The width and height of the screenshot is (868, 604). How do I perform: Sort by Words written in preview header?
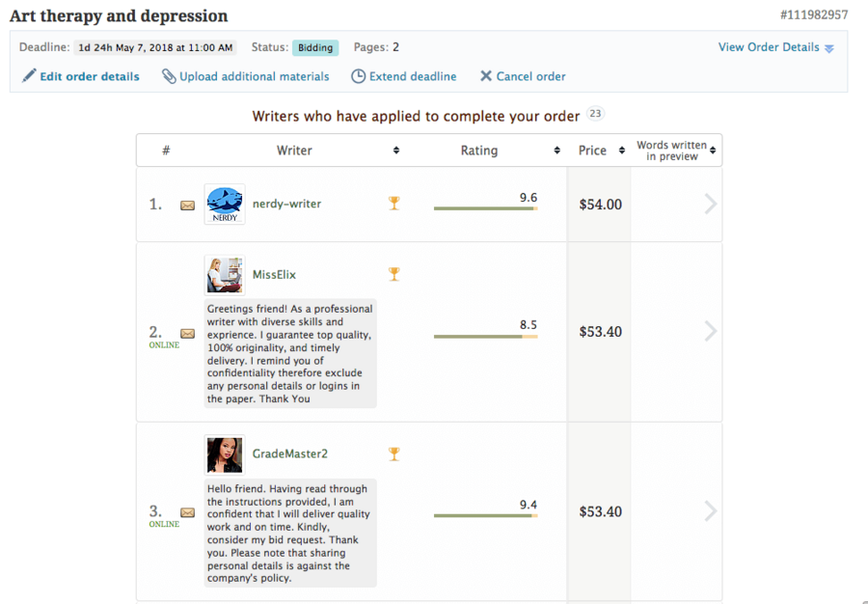(675, 150)
